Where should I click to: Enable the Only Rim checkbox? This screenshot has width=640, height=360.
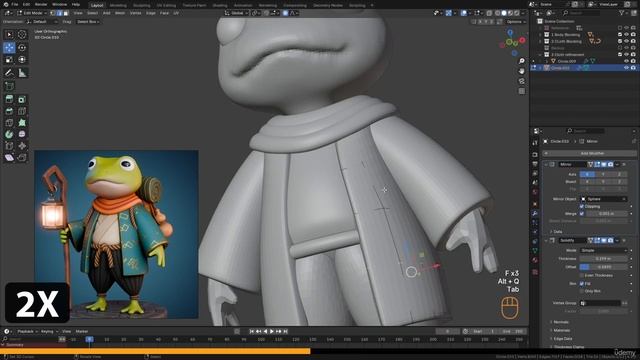click(x=582, y=291)
